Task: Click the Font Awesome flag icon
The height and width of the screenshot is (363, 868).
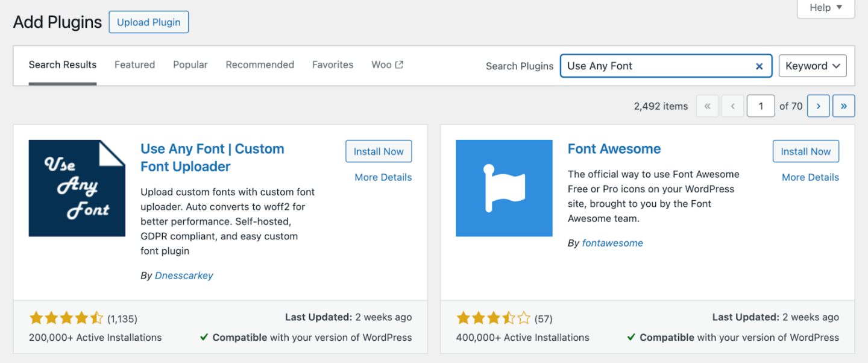Action: click(x=504, y=188)
